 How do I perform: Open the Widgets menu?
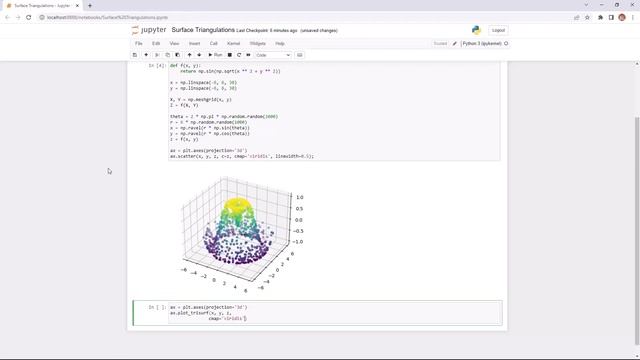[258, 44]
